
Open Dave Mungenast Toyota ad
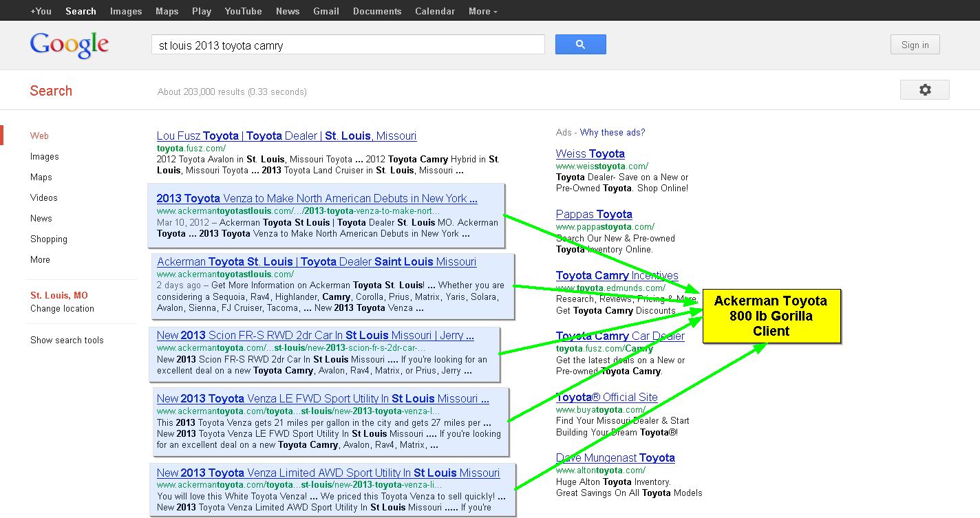[615, 457]
